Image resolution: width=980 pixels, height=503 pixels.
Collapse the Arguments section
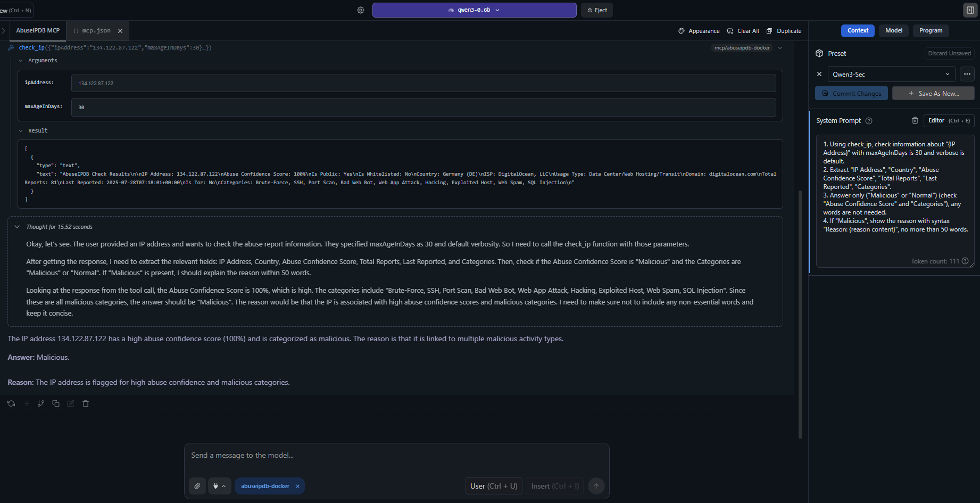pos(21,61)
